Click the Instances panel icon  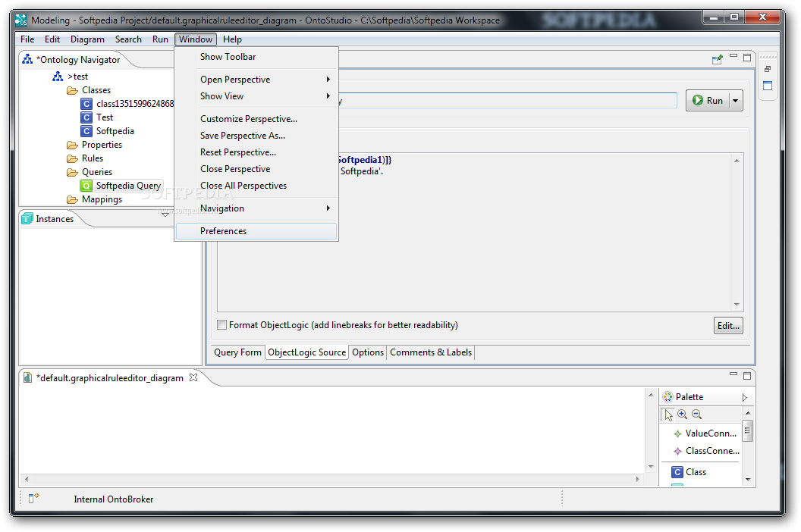[27, 218]
